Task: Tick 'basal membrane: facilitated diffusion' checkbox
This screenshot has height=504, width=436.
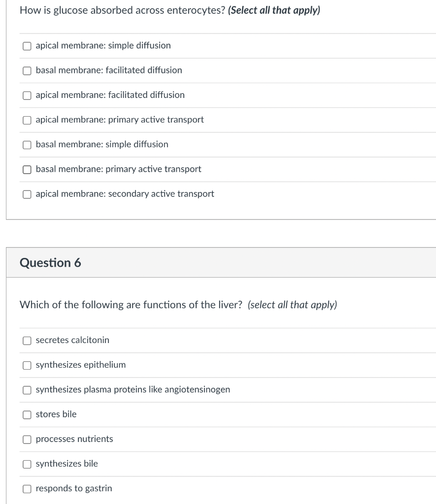Action: (x=27, y=70)
